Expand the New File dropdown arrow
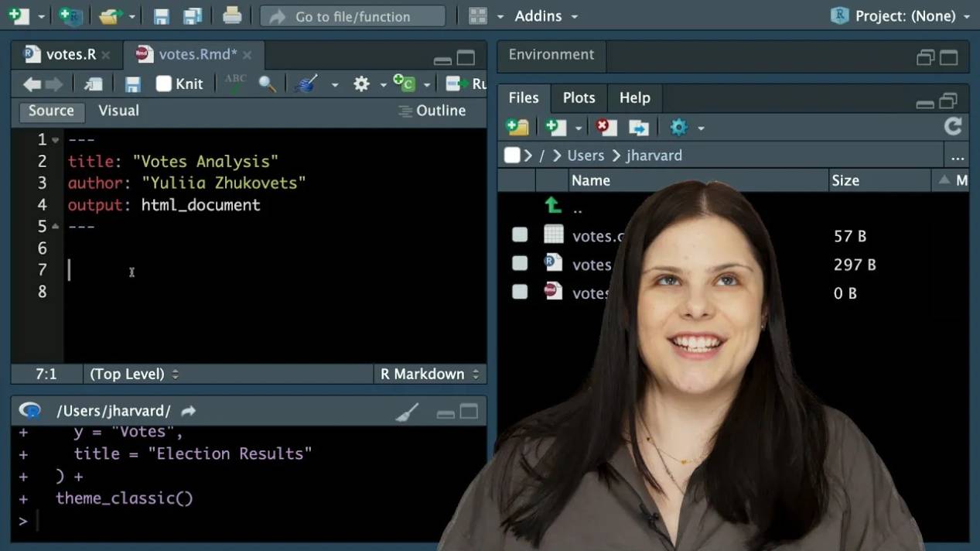 pyautogui.click(x=42, y=16)
